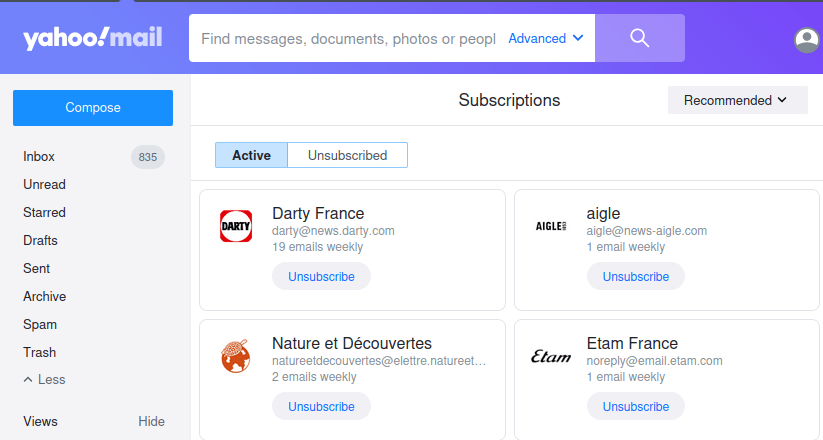Open the Recommended sort dropdown
The image size is (823, 440).
[737, 100]
